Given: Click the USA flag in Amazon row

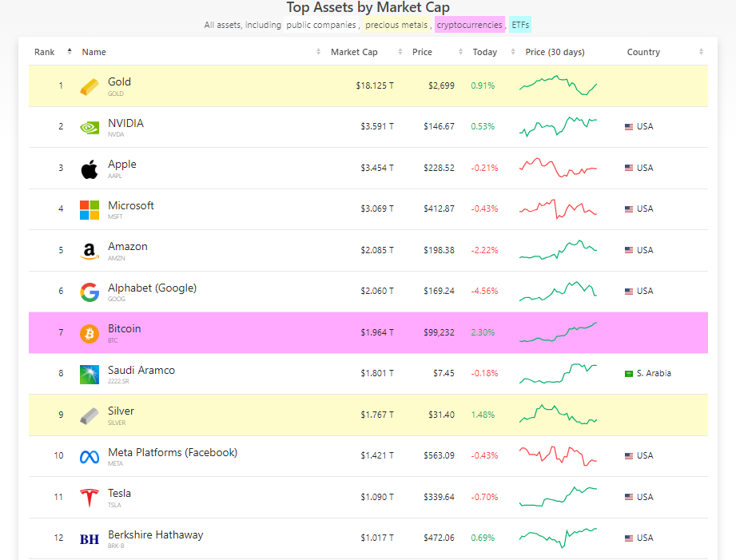Looking at the screenshot, I should click(x=629, y=250).
